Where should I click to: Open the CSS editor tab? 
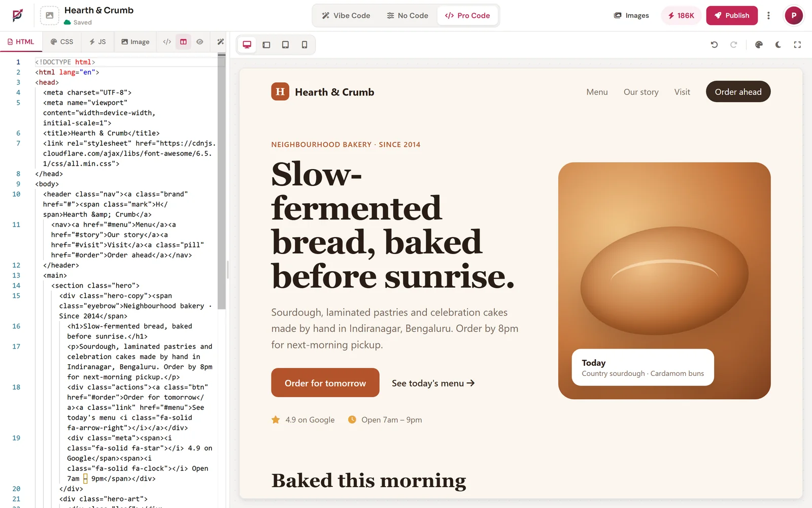[x=62, y=42]
